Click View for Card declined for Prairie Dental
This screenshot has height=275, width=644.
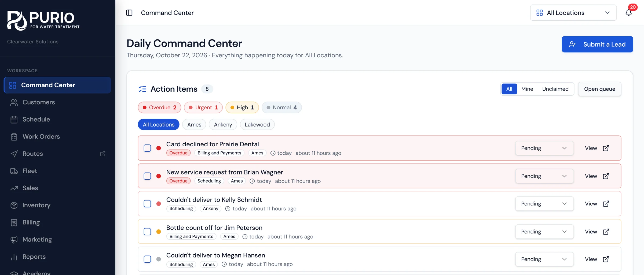click(x=597, y=148)
